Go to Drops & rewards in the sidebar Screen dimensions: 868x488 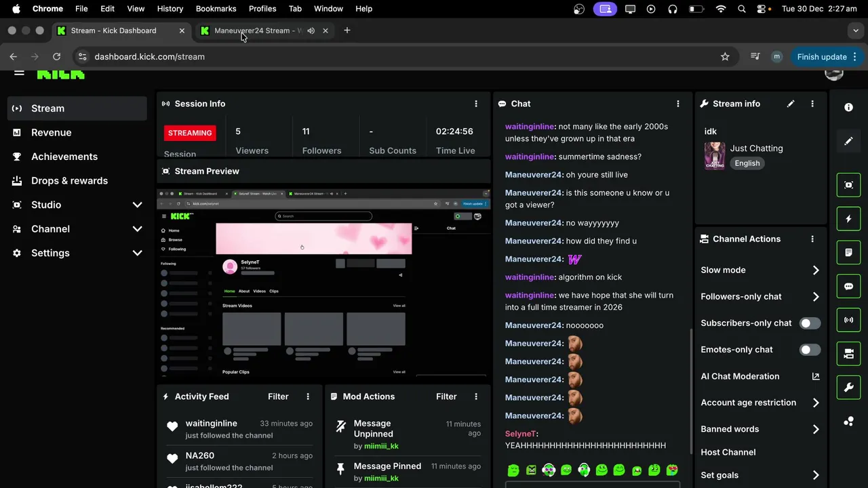pos(77,181)
